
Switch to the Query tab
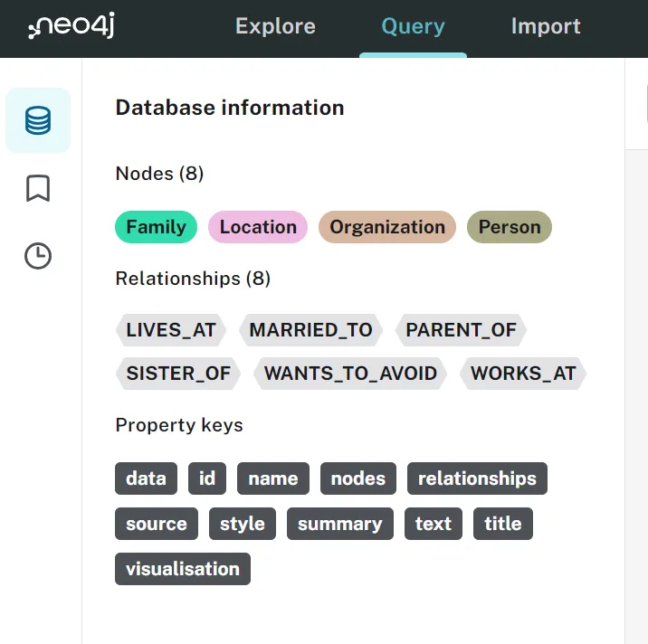(x=413, y=26)
